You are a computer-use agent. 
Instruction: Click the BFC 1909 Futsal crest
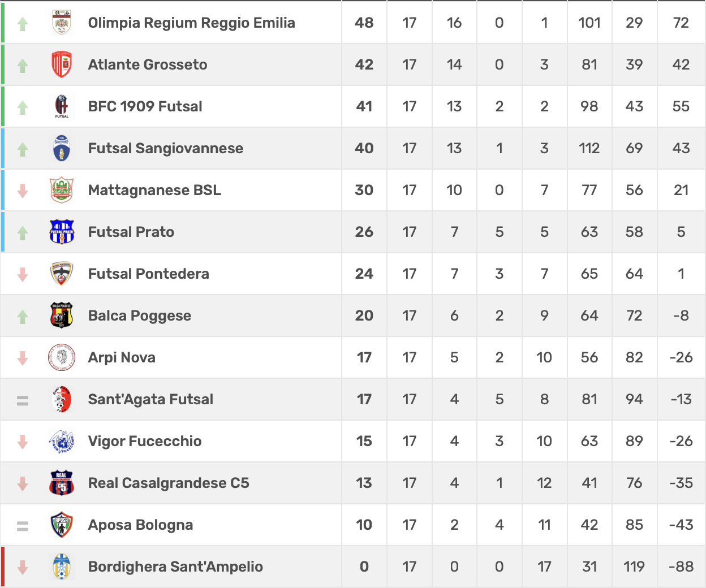tap(62, 106)
